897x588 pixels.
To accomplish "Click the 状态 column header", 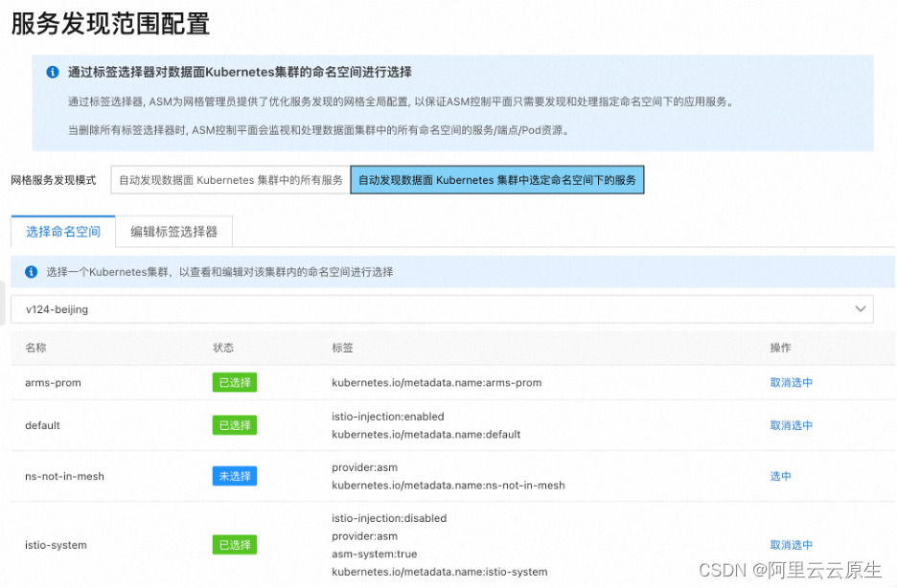I will [223, 348].
